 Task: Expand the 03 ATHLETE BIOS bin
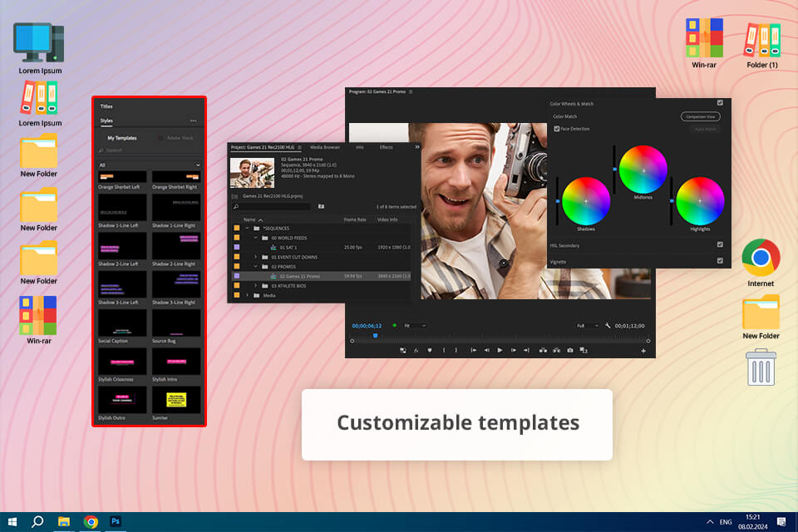[x=256, y=286]
